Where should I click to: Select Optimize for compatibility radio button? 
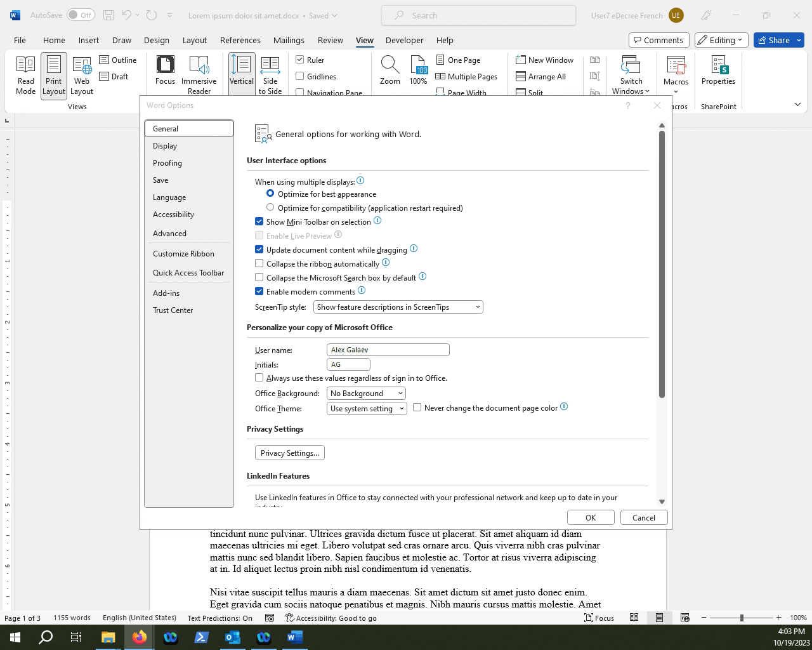(x=270, y=208)
